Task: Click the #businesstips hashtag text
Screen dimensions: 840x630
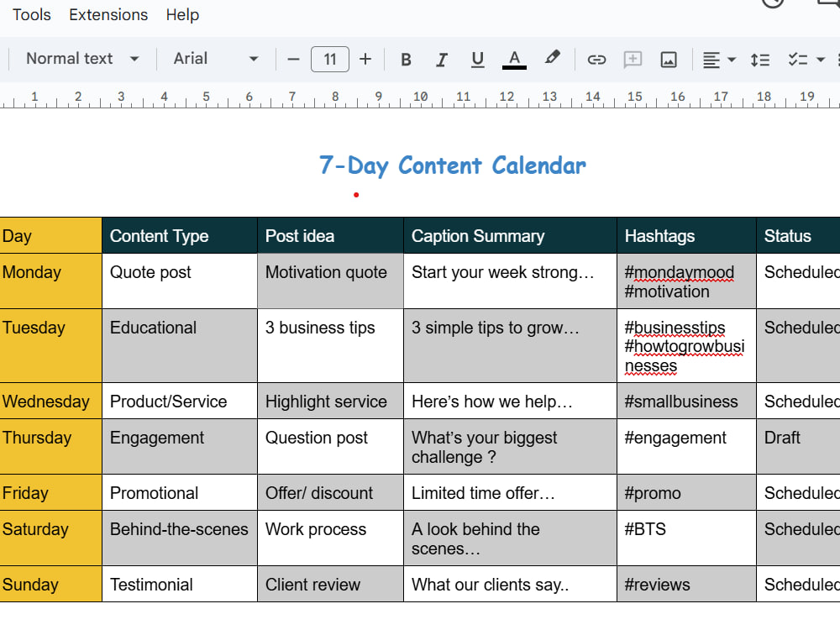Action: coord(675,328)
